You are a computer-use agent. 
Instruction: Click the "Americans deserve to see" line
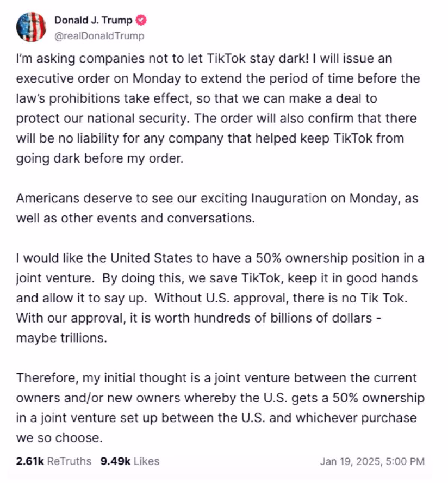217,199
